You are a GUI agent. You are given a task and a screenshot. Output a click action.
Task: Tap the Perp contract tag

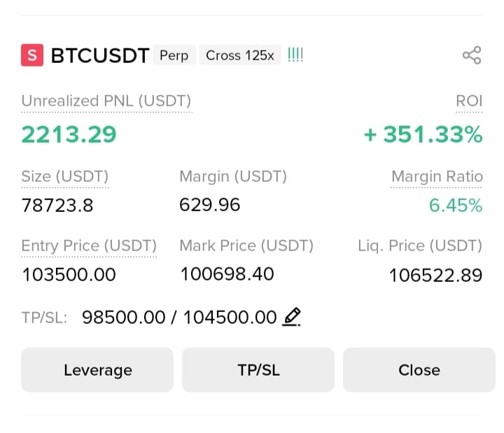[174, 55]
